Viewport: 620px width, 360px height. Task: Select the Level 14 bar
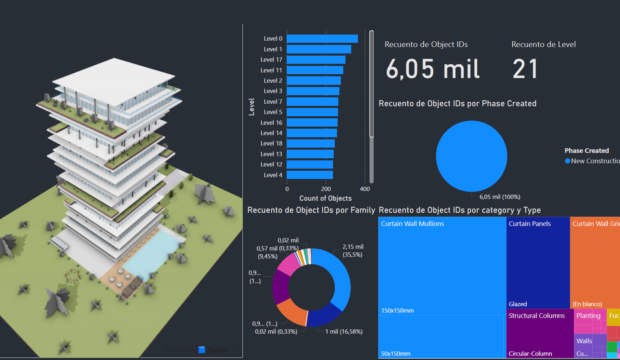tap(312, 133)
